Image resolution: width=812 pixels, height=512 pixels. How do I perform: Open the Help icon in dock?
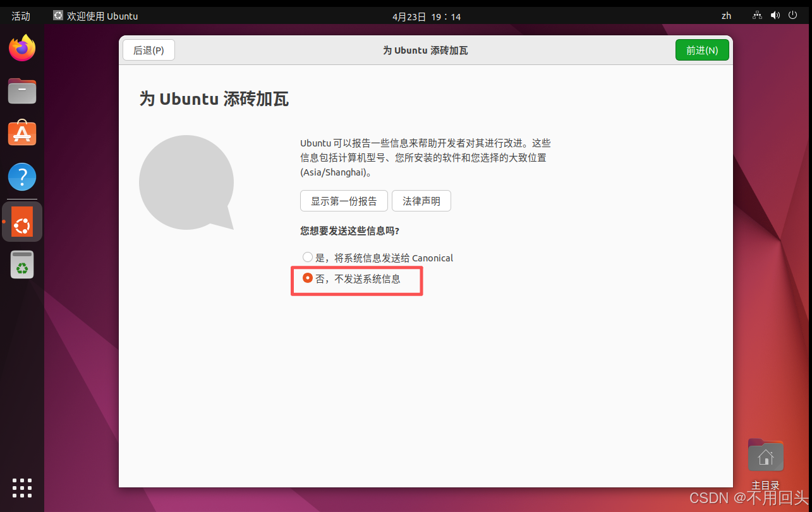[22, 177]
